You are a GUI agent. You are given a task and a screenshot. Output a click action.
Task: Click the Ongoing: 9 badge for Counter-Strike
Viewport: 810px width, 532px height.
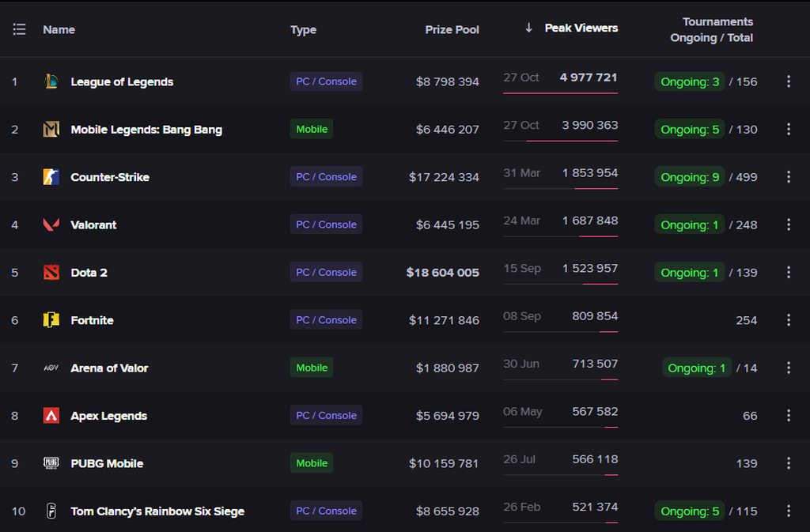690,177
